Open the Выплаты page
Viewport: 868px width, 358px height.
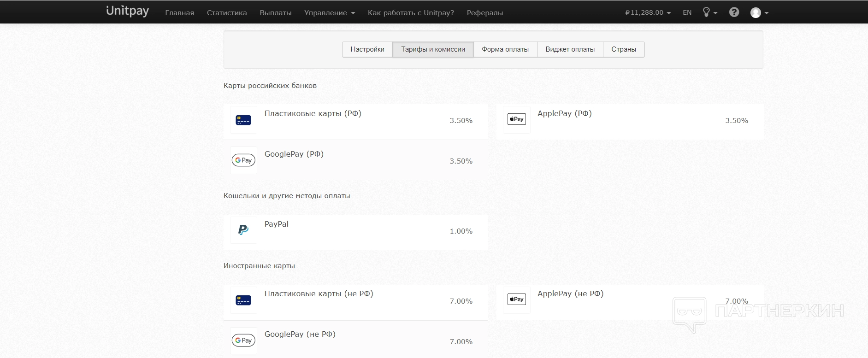[276, 13]
